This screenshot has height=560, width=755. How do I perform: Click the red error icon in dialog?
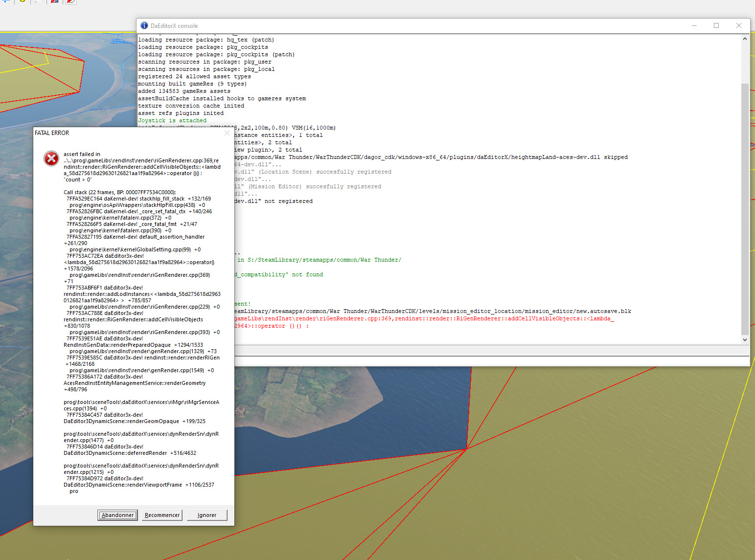click(51, 158)
